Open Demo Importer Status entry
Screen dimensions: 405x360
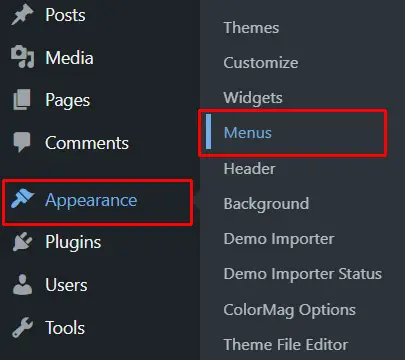click(x=303, y=274)
